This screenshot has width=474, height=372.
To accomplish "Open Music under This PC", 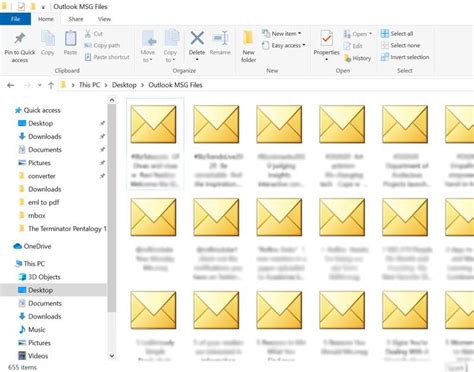I will [x=32, y=330].
